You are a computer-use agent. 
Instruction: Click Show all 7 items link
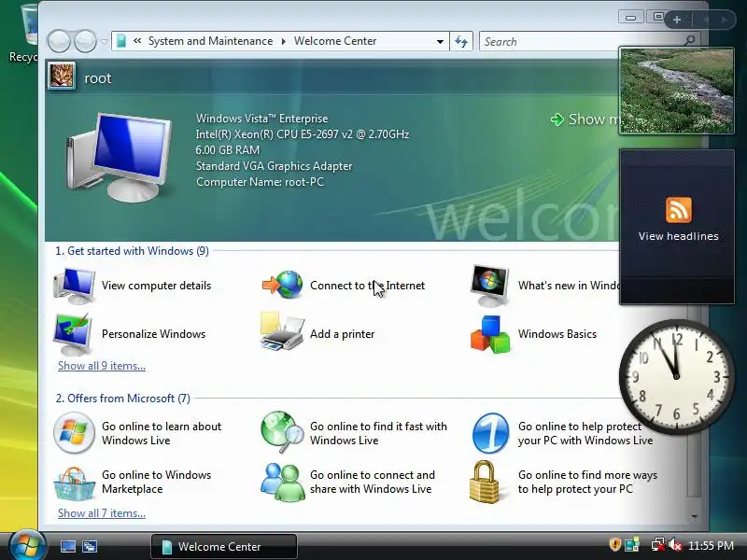point(102,512)
